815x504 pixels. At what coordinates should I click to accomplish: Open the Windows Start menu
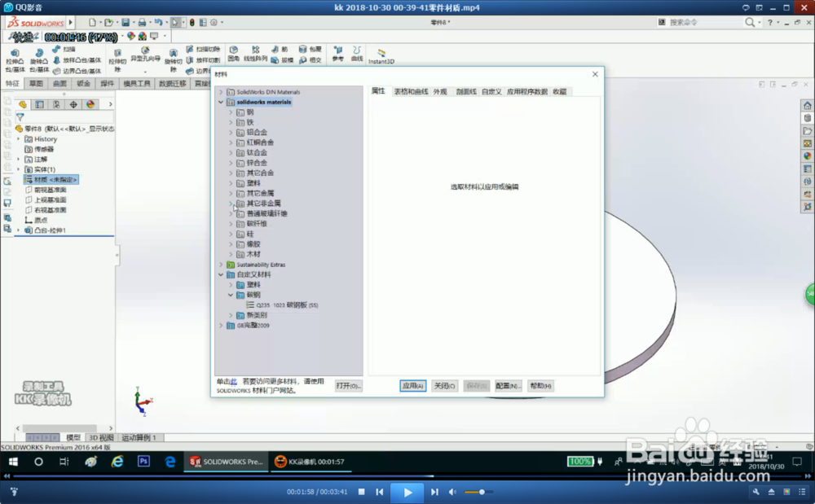[13, 462]
